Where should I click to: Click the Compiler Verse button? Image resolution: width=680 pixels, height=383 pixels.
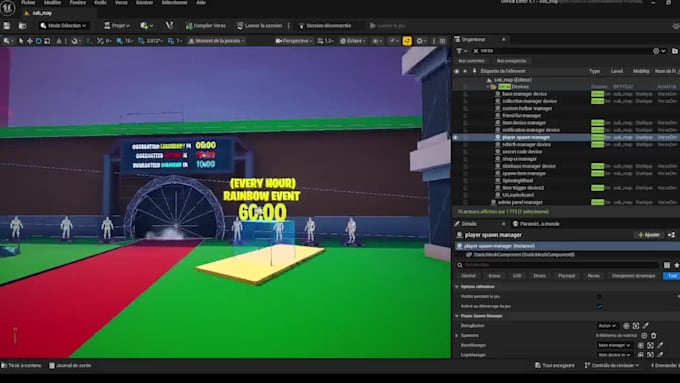(x=206, y=26)
